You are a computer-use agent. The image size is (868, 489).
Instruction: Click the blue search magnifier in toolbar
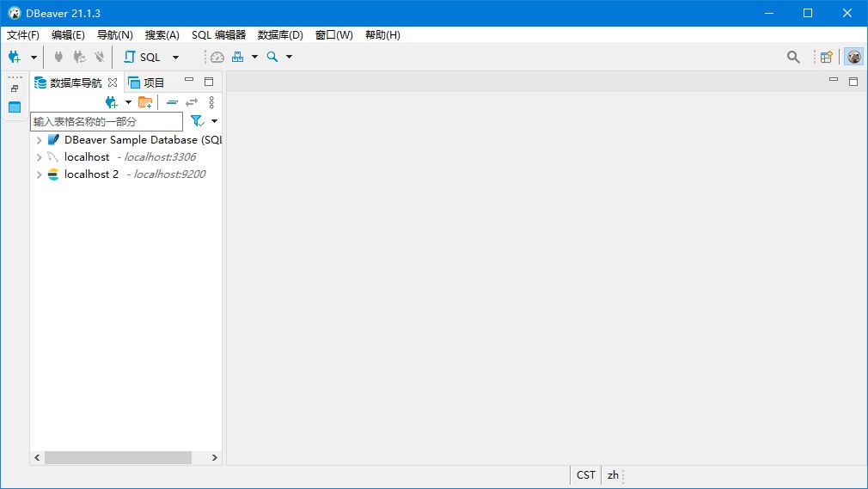click(x=272, y=57)
